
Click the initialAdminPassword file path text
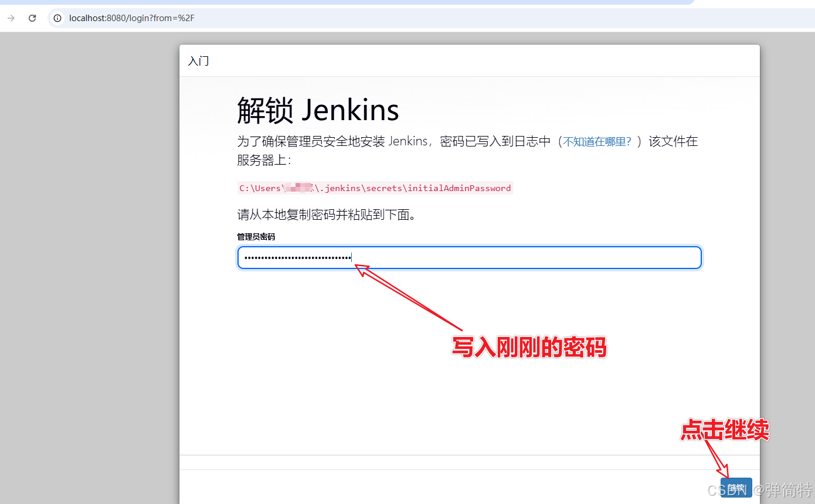[375, 188]
